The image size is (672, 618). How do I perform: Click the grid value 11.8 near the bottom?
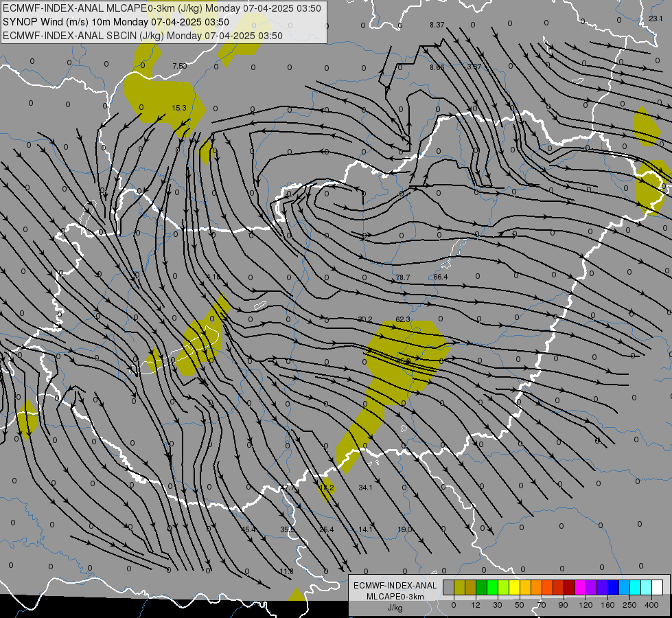[286, 571]
